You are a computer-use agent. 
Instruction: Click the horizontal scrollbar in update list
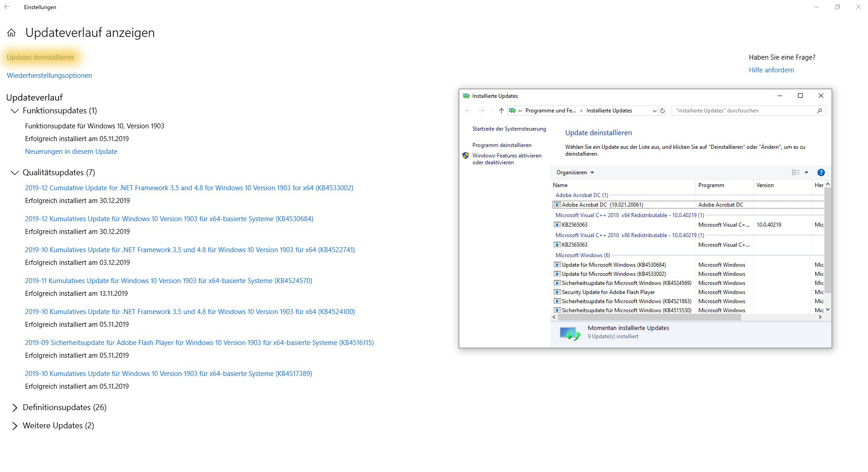tap(649, 317)
